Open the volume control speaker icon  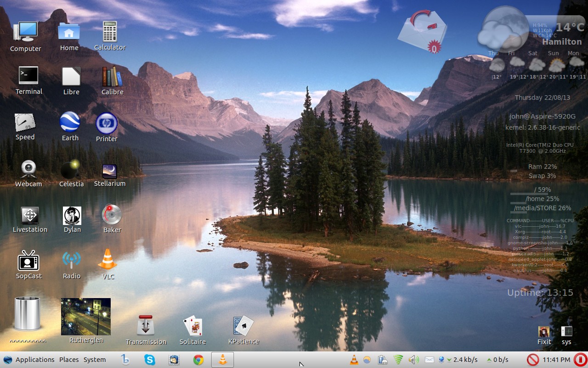(413, 360)
